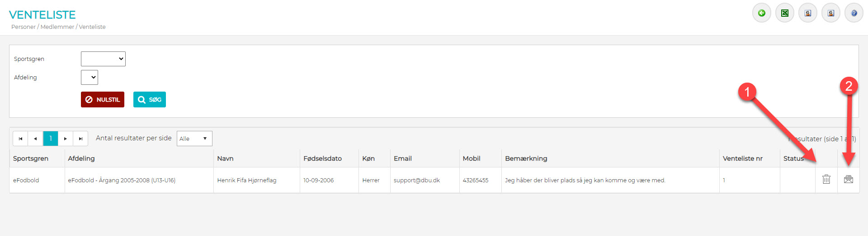868x236 pixels.
Task: Go to the first page of results
Action: [x=20, y=139]
